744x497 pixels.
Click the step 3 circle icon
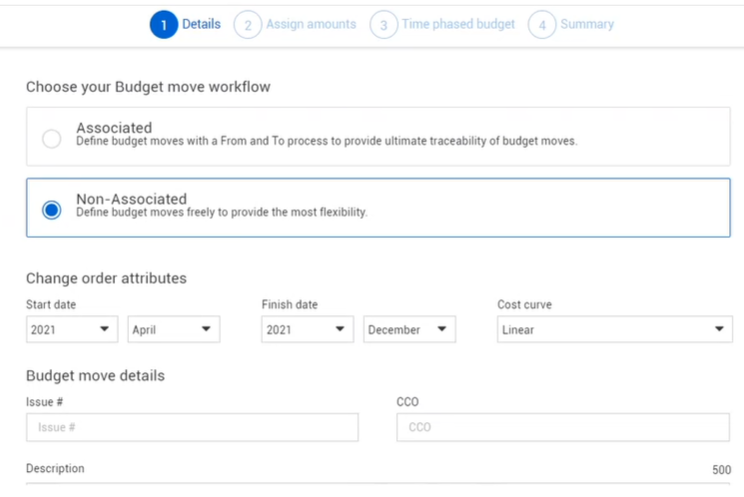[x=383, y=25]
